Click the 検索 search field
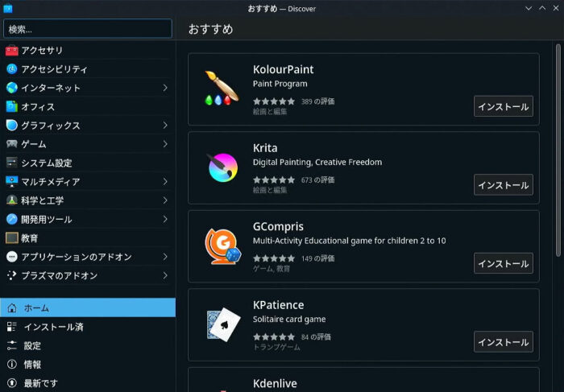Viewport: 564px width, 392px height. coord(87,29)
